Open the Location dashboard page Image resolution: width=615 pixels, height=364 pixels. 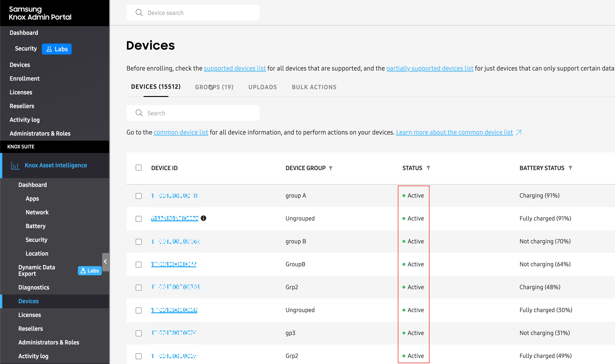click(x=37, y=253)
